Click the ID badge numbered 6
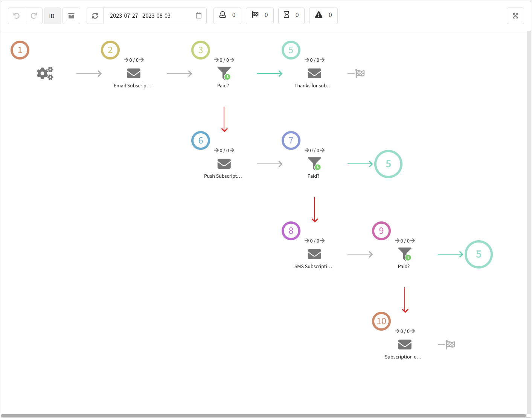This screenshot has width=532, height=418. pos(201,140)
